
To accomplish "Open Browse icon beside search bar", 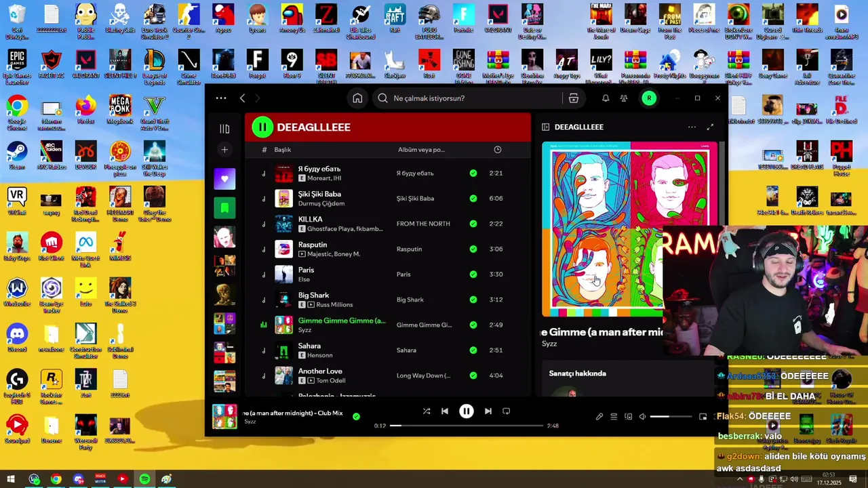I will pos(574,98).
